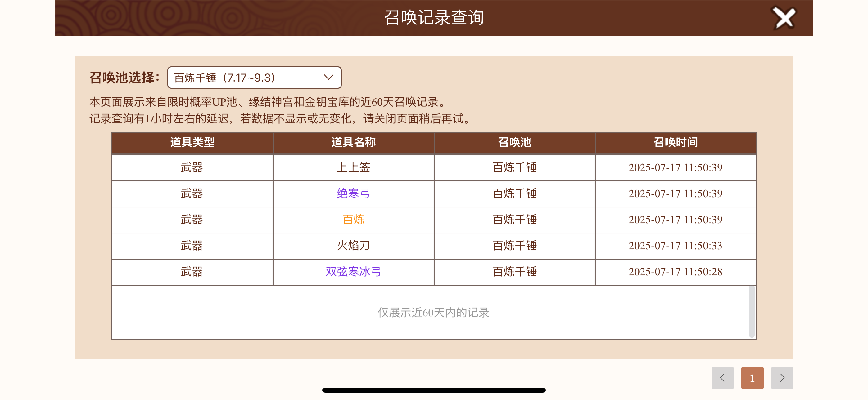Select page number 1
Viewport: 868px width, 400px height.
pyautogui.click(x=752, y=378)
